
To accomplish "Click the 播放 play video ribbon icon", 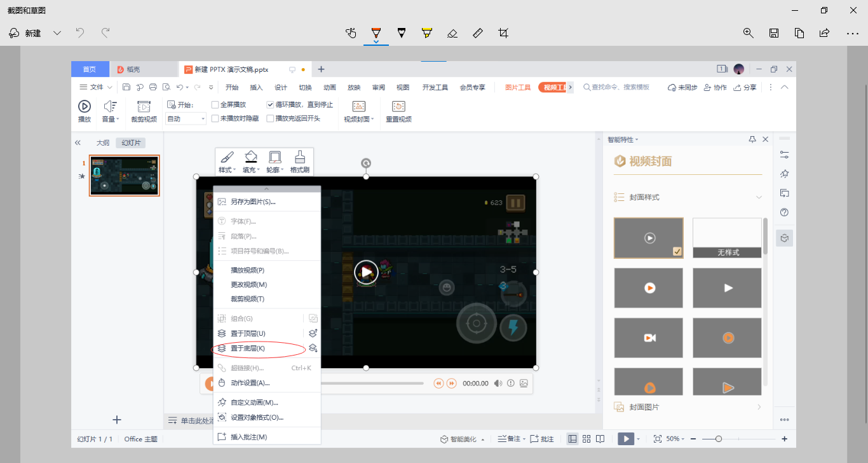I will coord(85,111).
